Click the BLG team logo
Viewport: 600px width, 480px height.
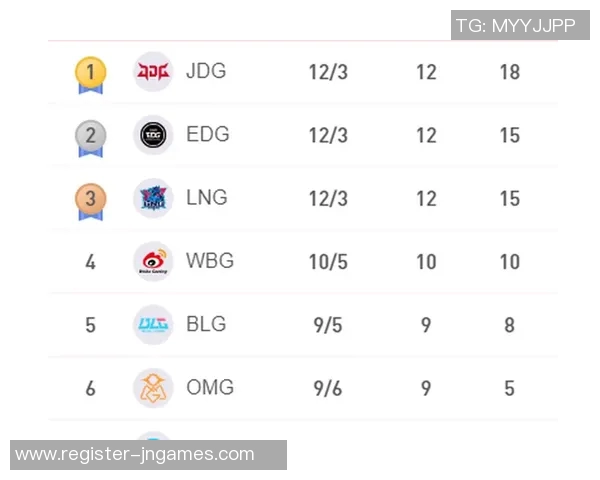[153, 324]
